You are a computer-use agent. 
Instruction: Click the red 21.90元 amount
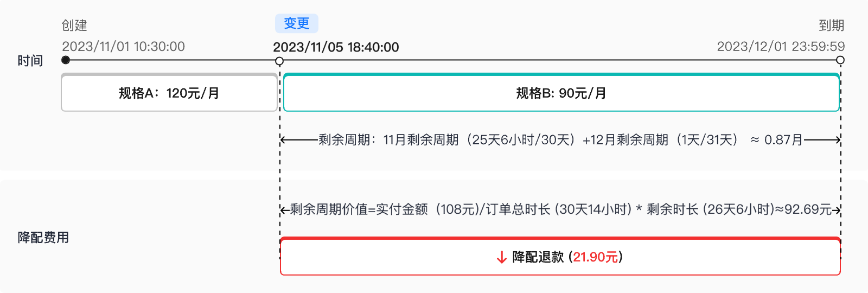pos(596,257)
